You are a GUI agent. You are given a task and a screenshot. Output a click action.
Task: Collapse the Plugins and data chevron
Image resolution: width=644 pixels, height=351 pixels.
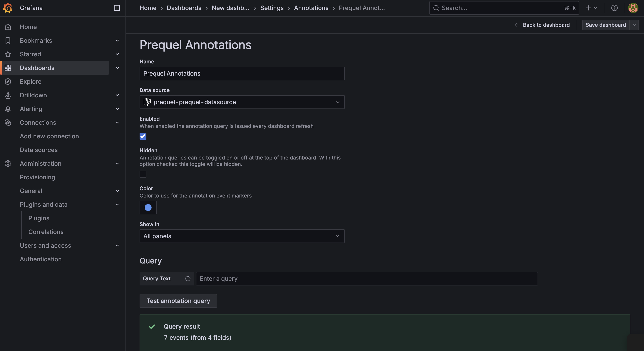coord(117,205)
